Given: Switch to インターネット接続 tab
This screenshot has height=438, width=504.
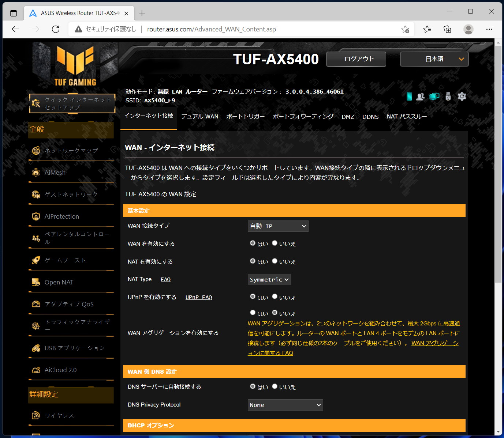Looking at the screenshot, I should click(x=149, y=116).
